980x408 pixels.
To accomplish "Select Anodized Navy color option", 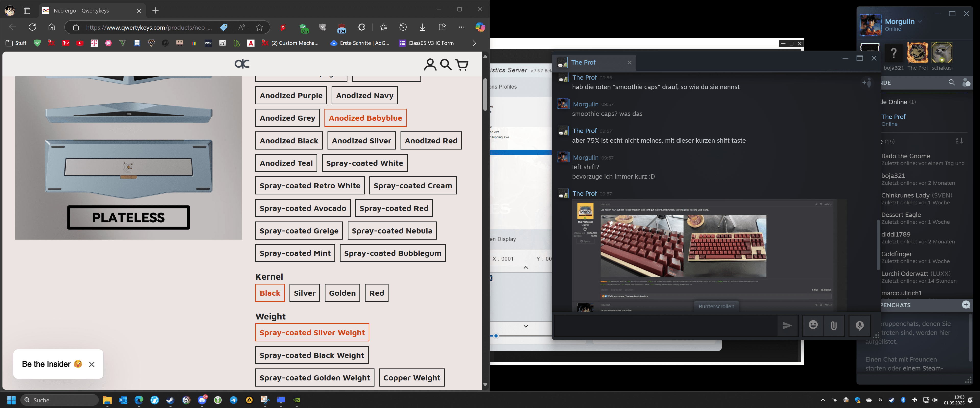I will (x=365, y=95).
